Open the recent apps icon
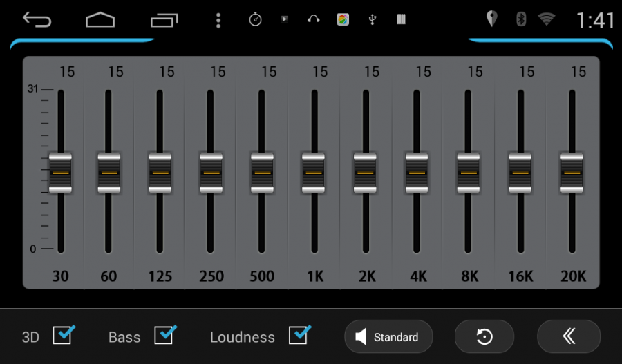The image size is (622, 364). coord(164,20)
